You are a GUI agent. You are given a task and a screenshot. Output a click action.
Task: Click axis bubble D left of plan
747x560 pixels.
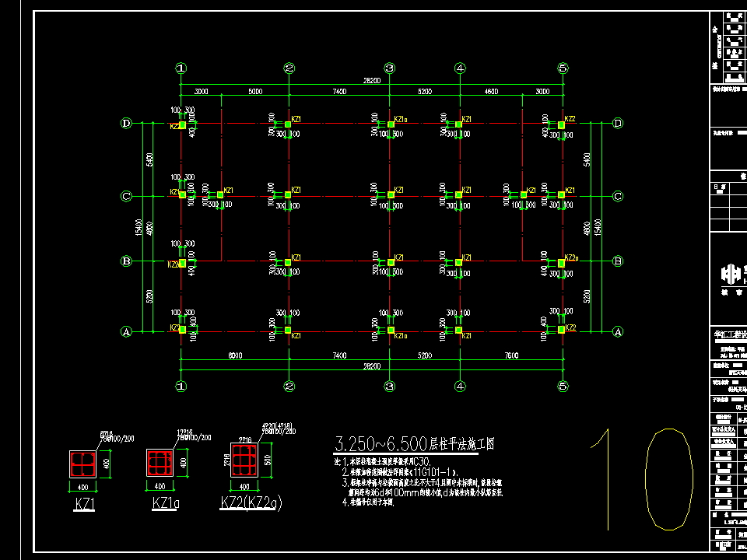pos(126,124)
